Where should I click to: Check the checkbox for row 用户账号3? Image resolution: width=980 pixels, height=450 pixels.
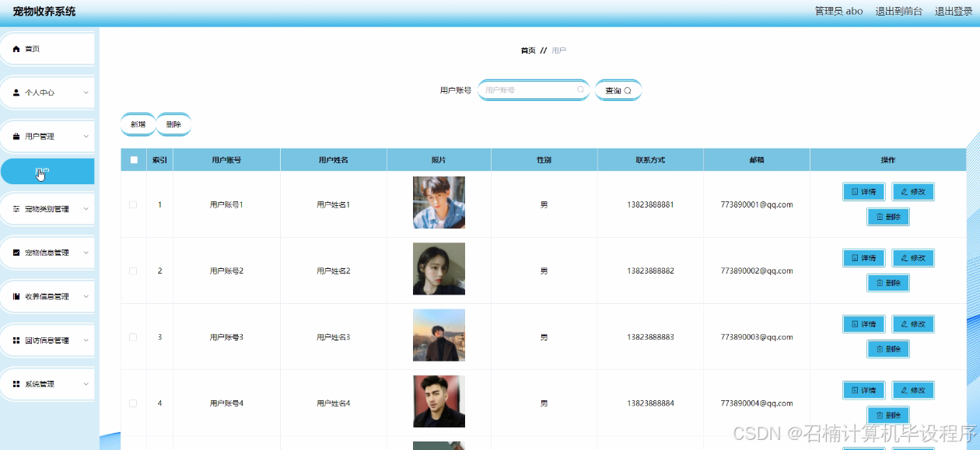coord(133,337)
